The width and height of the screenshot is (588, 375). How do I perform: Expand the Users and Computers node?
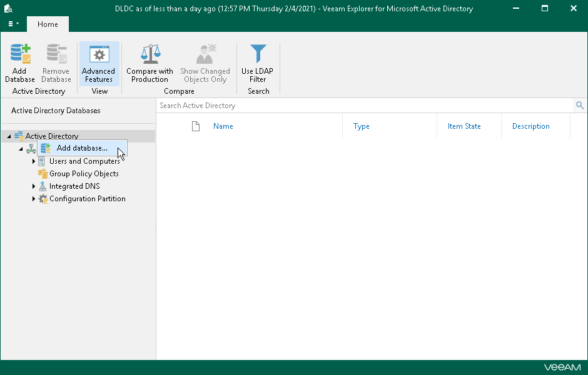[34, 161]
